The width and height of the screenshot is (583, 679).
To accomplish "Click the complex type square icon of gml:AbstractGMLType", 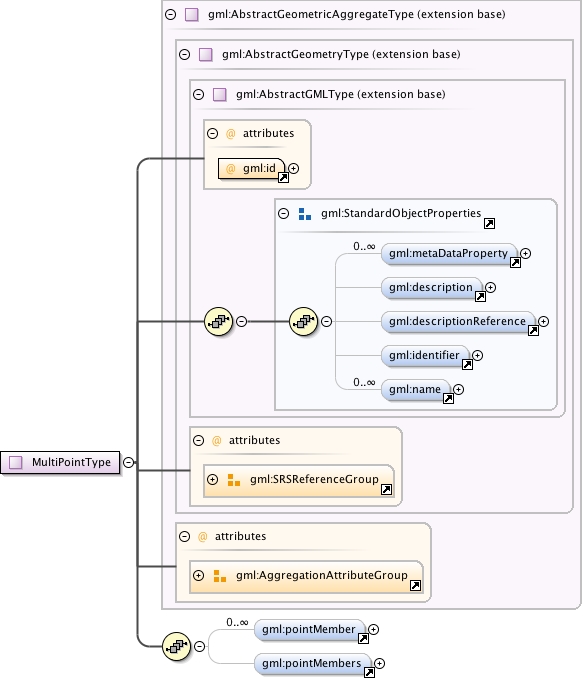I will coord(220,94).
